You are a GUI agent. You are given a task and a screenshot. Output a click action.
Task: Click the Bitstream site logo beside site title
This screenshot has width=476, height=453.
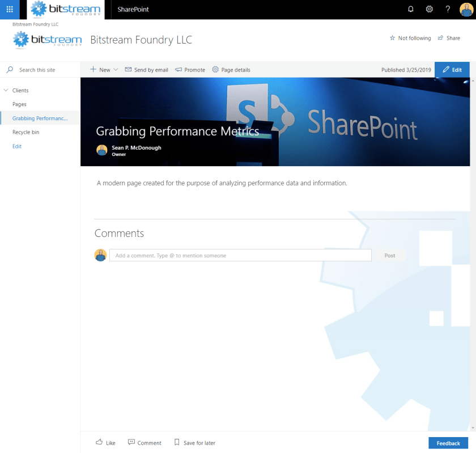coord(48,40)
